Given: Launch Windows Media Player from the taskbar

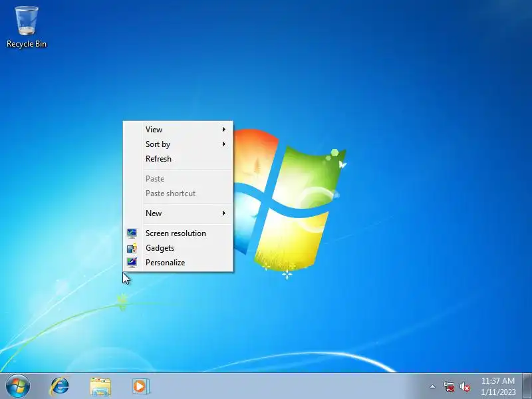Looking at the screenshot, I should coord(140,386).
